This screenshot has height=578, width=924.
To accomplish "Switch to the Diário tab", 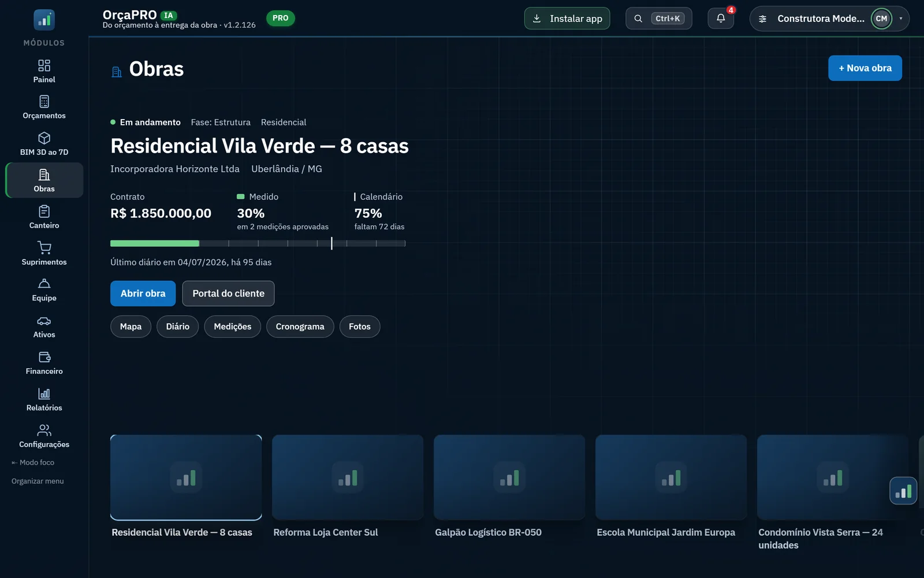I will tap(178, 327).
